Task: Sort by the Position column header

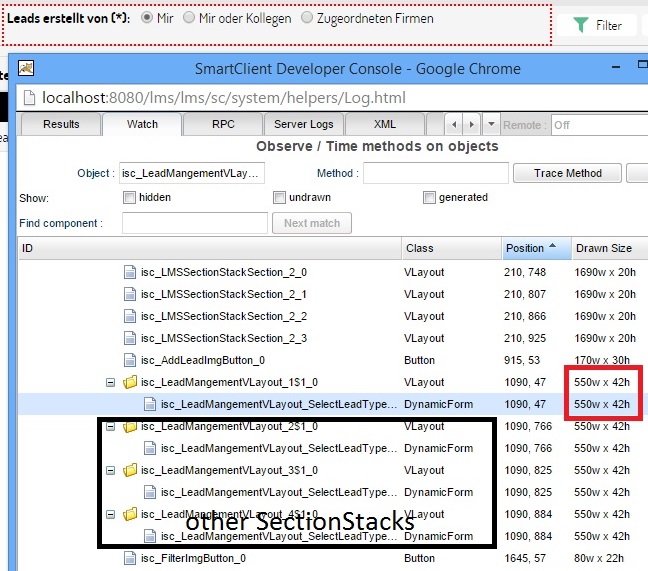Action: pyautogui.click(x=536, y=248)
